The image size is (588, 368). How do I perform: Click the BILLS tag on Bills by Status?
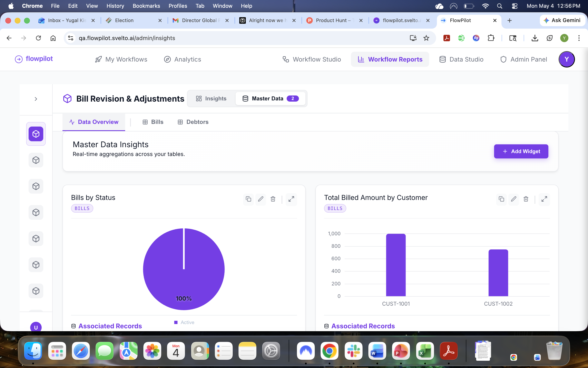tap(82, 208)
